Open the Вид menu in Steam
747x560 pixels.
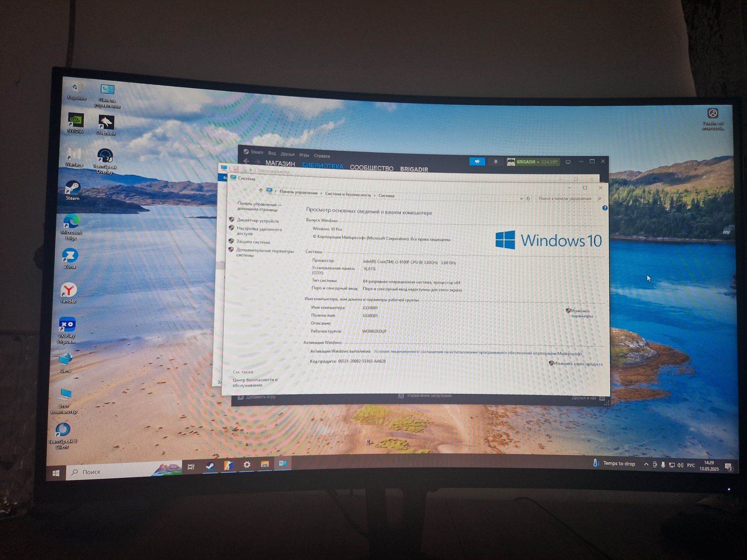pos(272,153)
